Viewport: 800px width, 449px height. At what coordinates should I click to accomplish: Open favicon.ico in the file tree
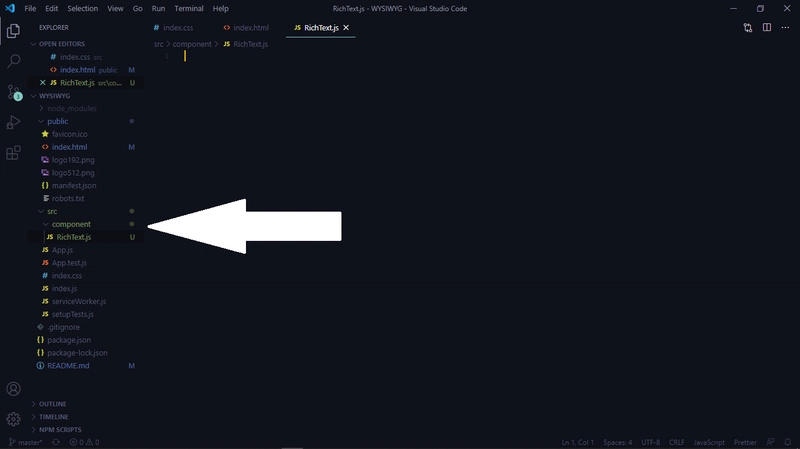click(x=69, y=134)
